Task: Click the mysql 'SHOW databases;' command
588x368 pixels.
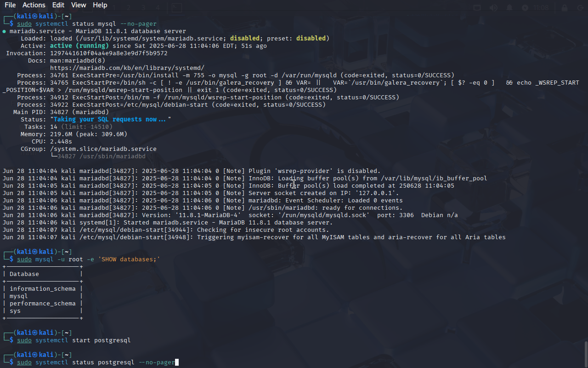Action: pos(89,259)
